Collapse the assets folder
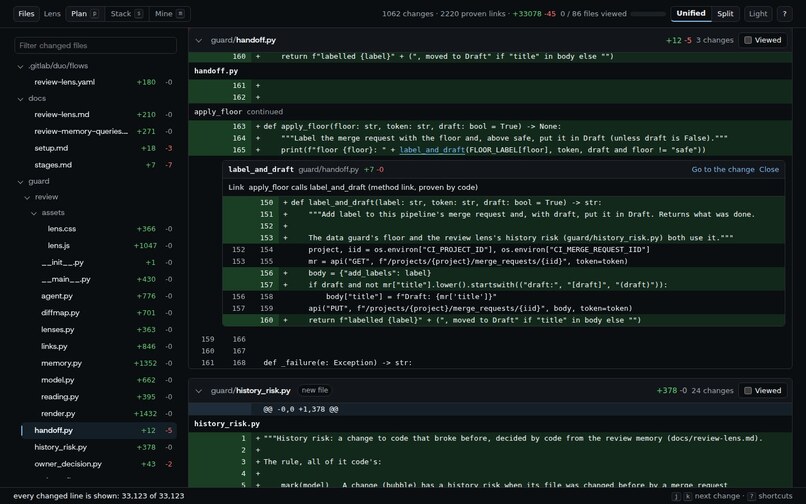Viewport: 806px width, 504px height. (x=34, y=212)
